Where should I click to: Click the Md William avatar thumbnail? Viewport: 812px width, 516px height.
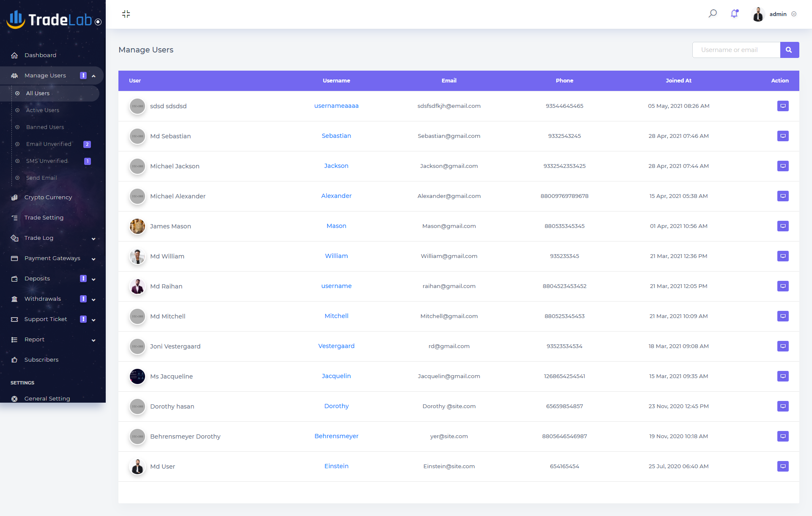[x=137, y=256]
